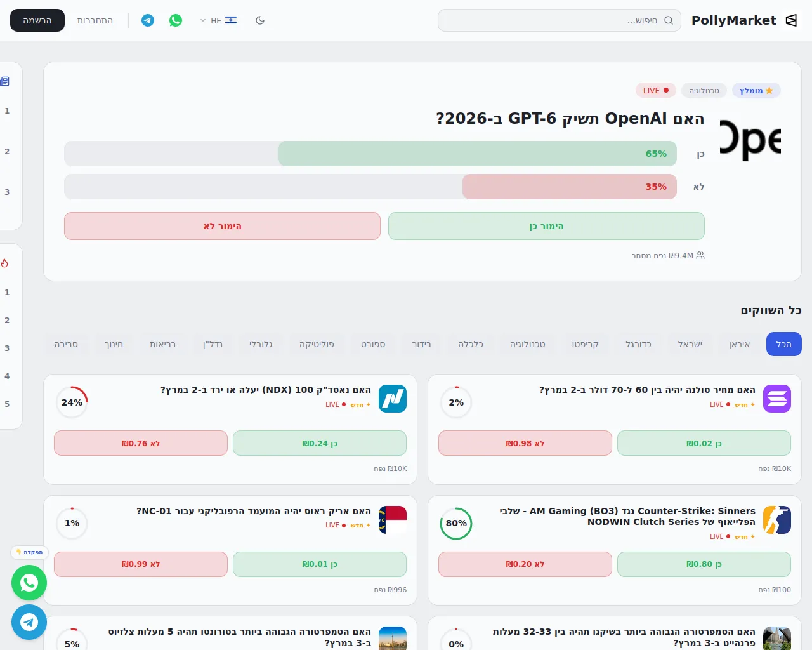812x650 pixels.
Task: Click the 2% gauge on Solana card
Action: click(456, 402)
